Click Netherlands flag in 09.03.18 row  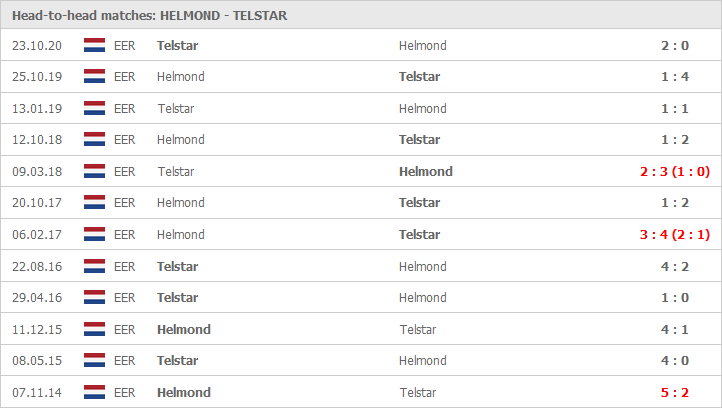coord(94,171)
